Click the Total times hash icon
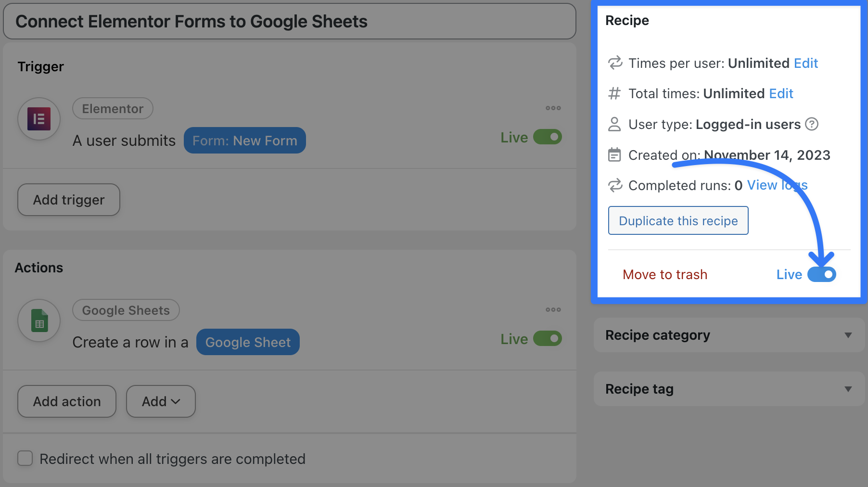The width and height of the screenshot is (868, 487). coord(614,93)
